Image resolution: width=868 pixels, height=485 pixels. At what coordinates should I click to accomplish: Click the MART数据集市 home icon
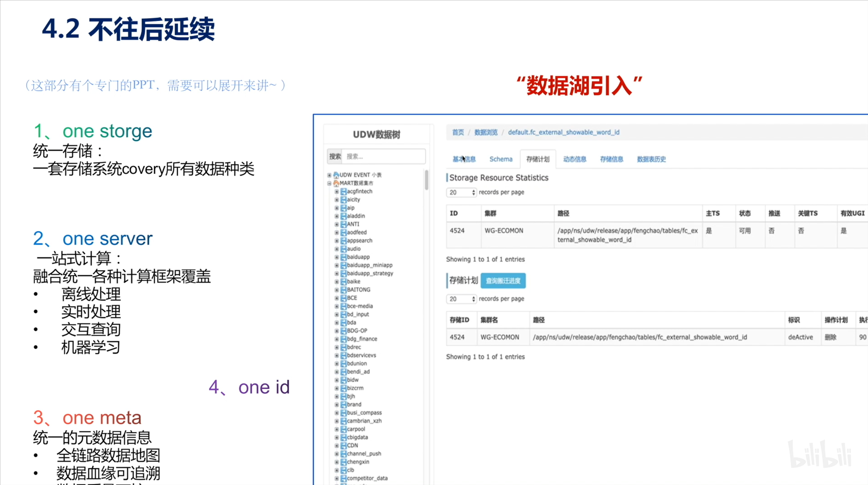pos(336,183)
